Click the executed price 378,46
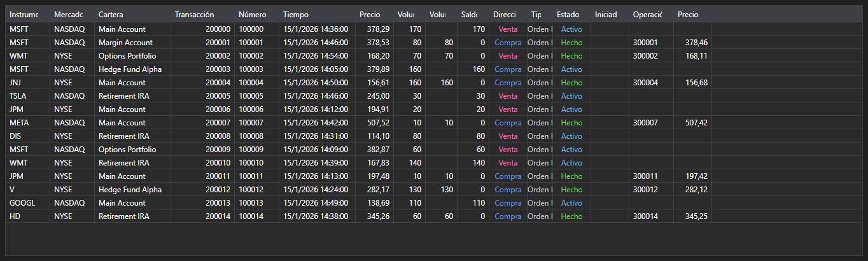 click(692, 43)
